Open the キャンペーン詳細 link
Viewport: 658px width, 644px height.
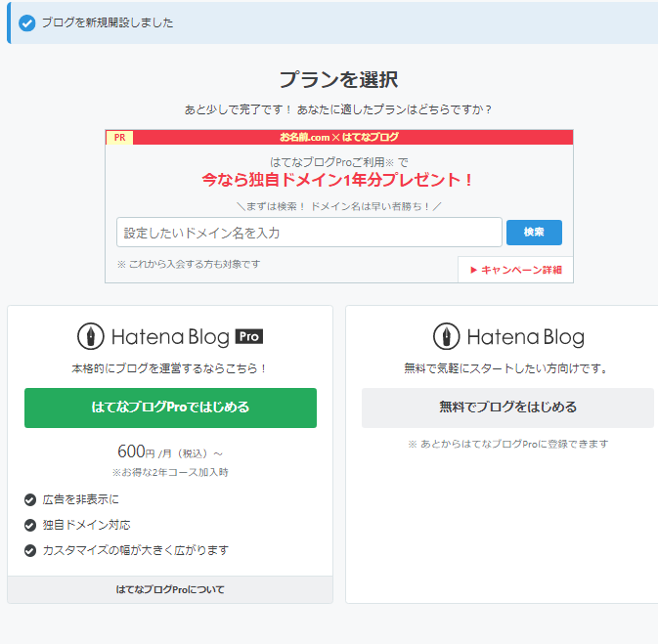point(515,270)
